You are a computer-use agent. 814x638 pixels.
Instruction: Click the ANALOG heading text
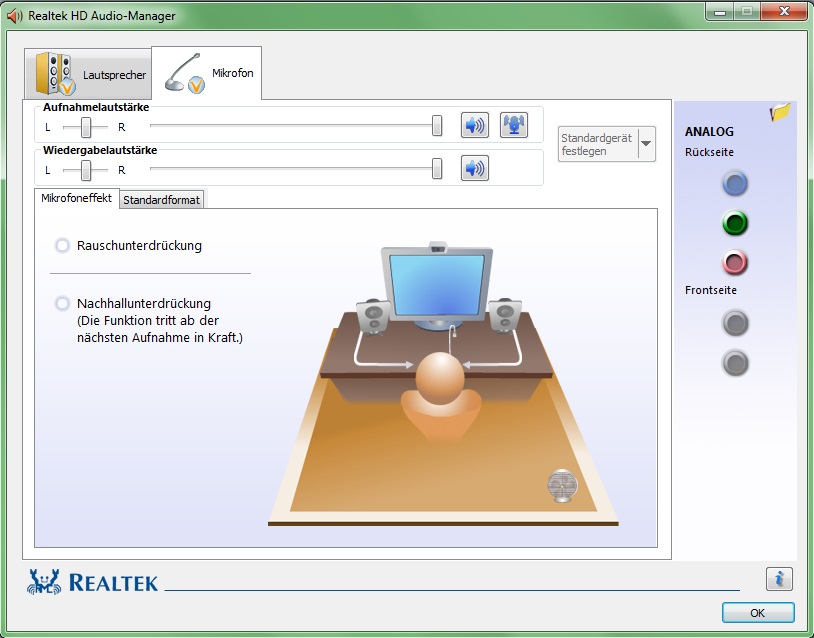click(709, 131)
